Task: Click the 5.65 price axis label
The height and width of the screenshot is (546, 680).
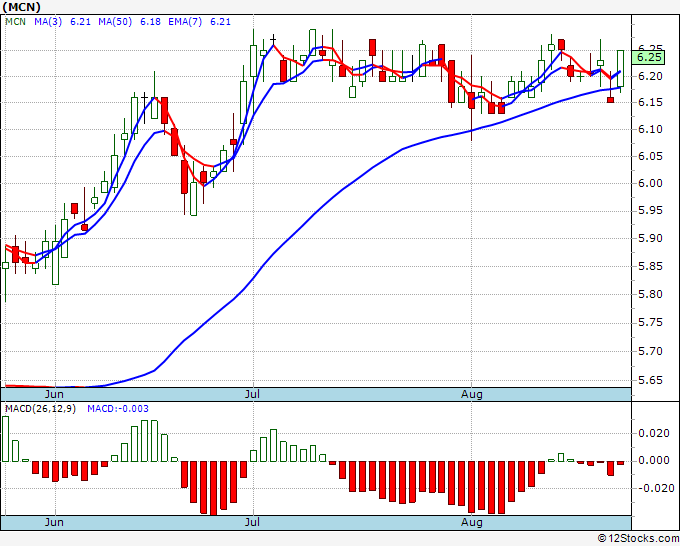Action: pyautogui.click(x=651, y=380)
